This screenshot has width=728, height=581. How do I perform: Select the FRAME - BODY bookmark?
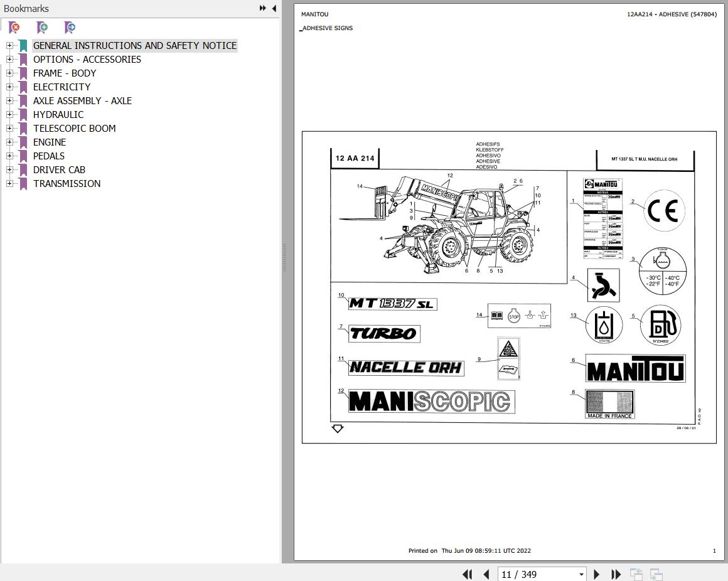pyautogui.click(x=65, y=73)
